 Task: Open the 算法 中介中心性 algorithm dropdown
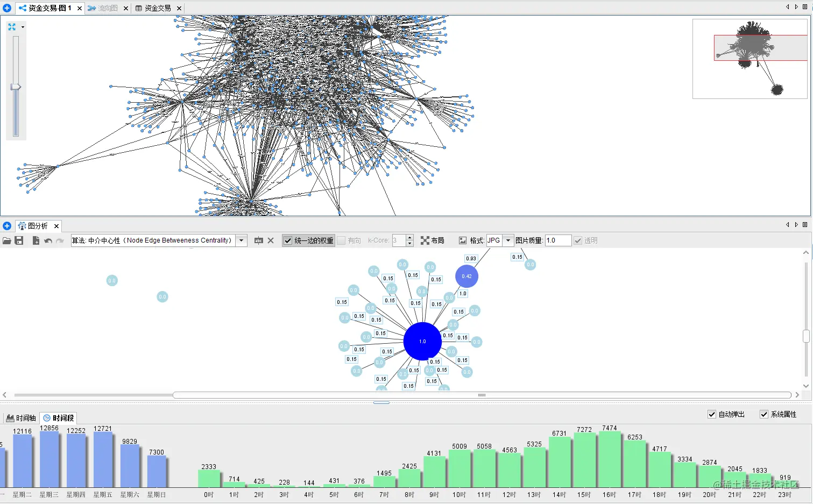click(242, 240)
